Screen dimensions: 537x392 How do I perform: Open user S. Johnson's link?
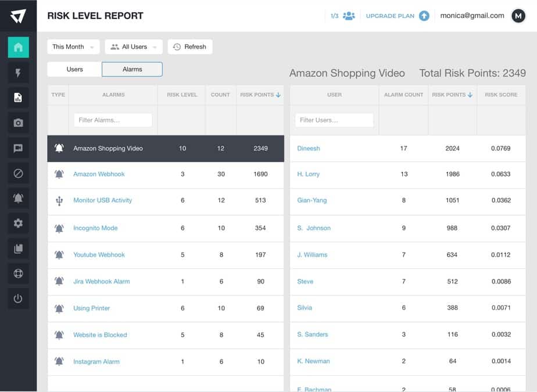[314, 228]
